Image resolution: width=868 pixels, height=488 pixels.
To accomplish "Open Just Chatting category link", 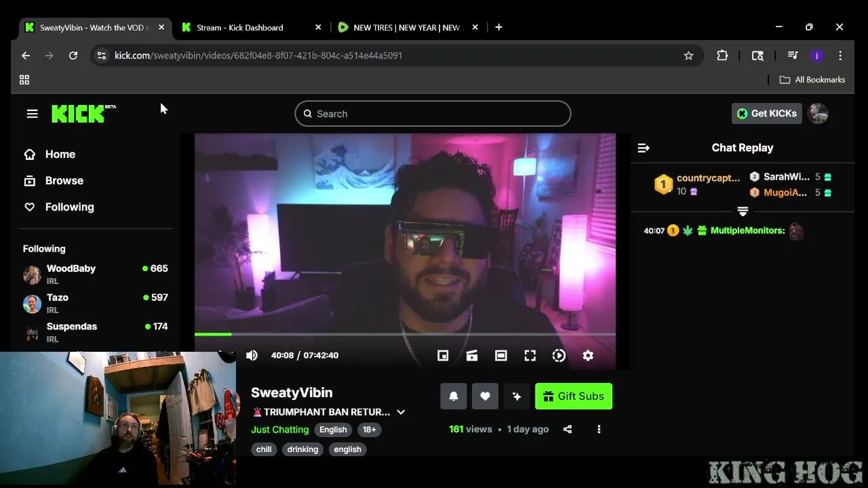I will click(279, 430).
